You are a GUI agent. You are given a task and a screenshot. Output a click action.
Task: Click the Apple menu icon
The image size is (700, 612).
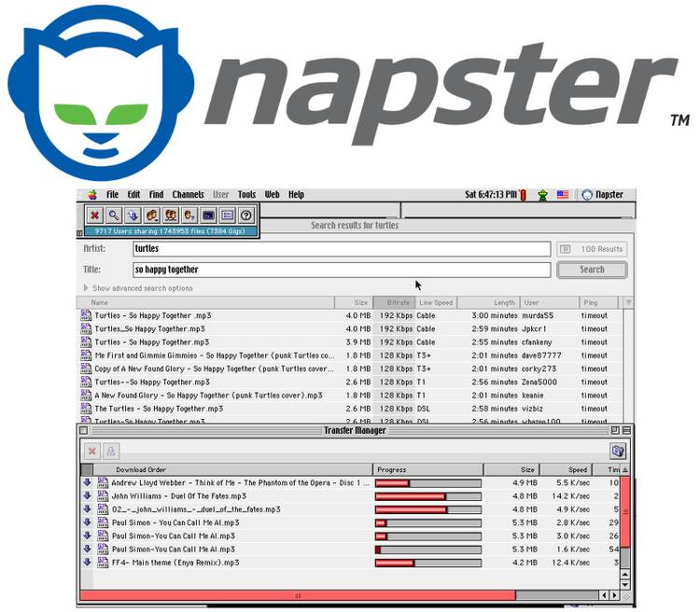coord(92,195)
